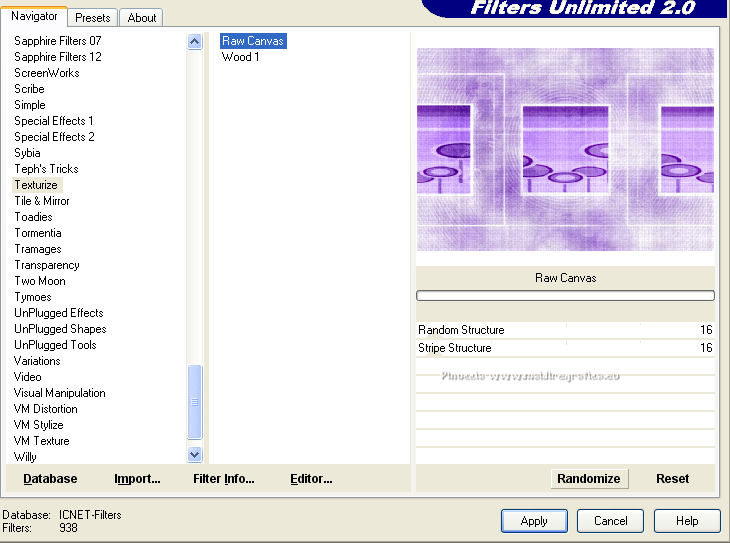Apply the Raw Canvas filter

[534, 521]
